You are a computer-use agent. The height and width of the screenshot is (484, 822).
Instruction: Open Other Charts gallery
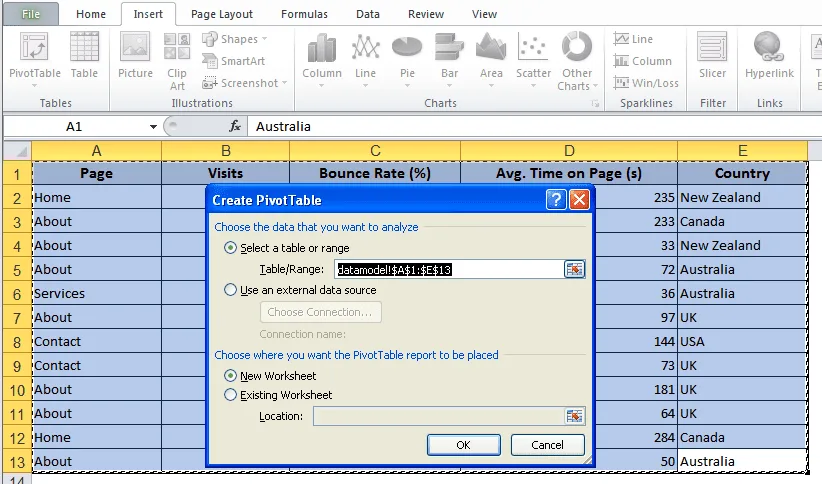pyautogui.click(x=577, y=61)
